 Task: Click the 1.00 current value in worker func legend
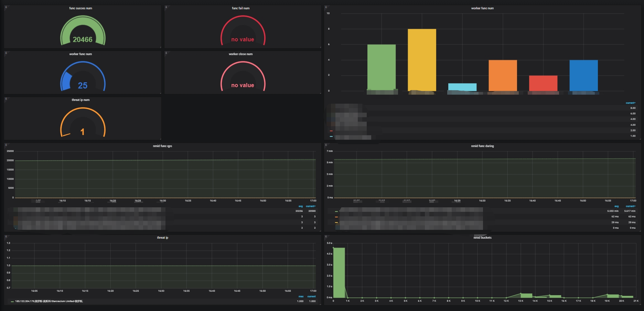pos(633,136)
